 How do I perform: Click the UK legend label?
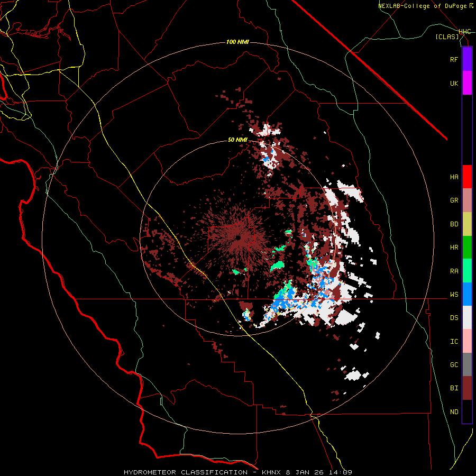454,83
